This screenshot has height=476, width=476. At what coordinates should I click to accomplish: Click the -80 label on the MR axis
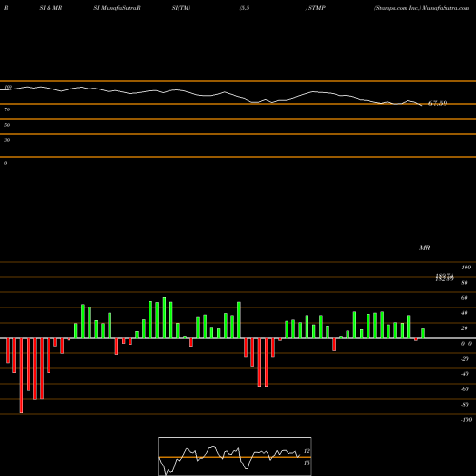tap(465, 405)
